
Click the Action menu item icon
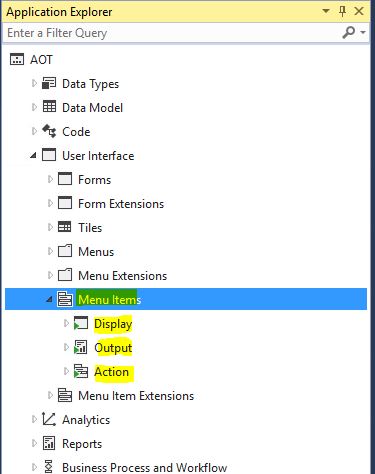pos(81,371)
